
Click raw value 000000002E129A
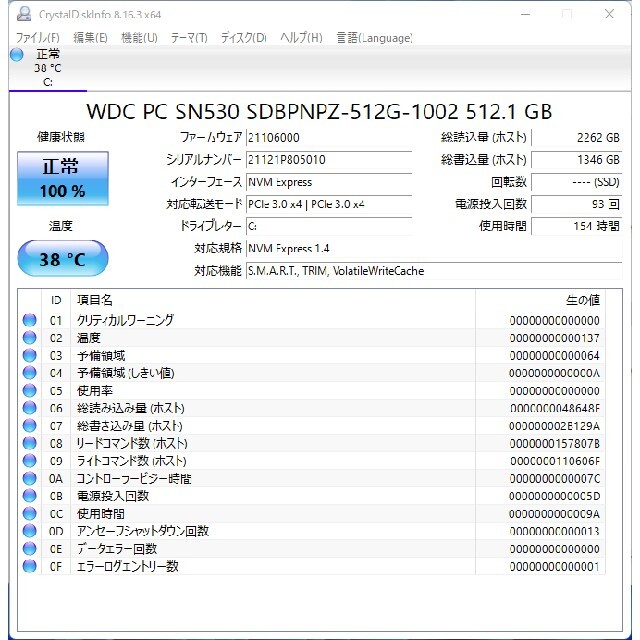click(x=554, y=426)
